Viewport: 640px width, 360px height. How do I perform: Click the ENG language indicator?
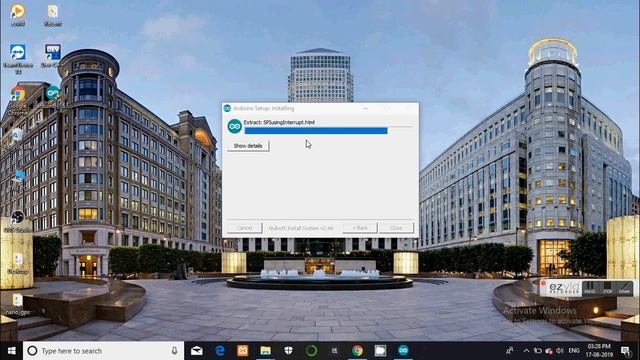tap(574, 351)
